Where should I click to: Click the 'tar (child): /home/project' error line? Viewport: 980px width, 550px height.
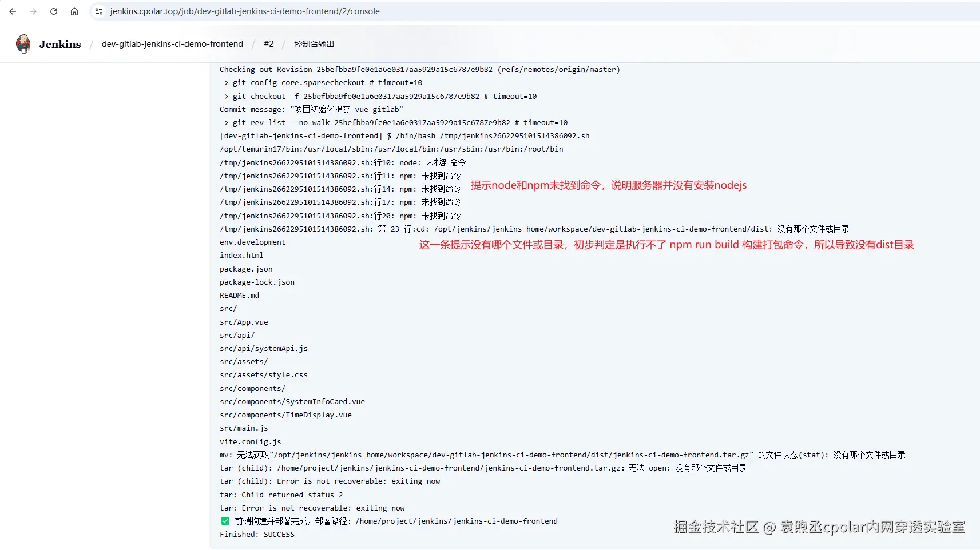coord(483,468)
